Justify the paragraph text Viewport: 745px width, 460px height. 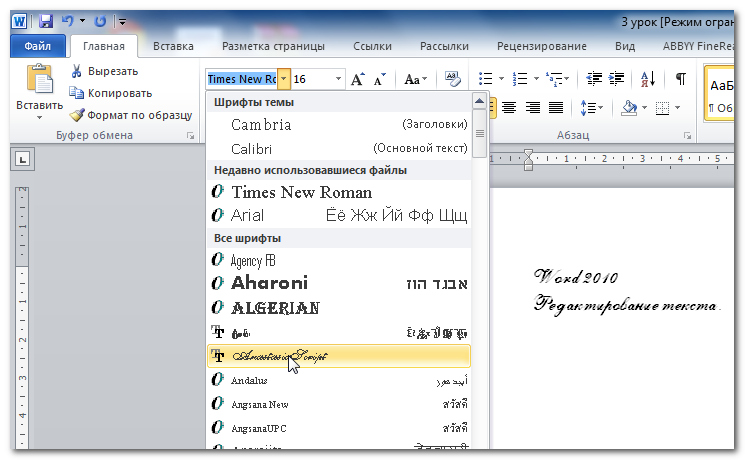pyautogui.click(x=556, y=108)
